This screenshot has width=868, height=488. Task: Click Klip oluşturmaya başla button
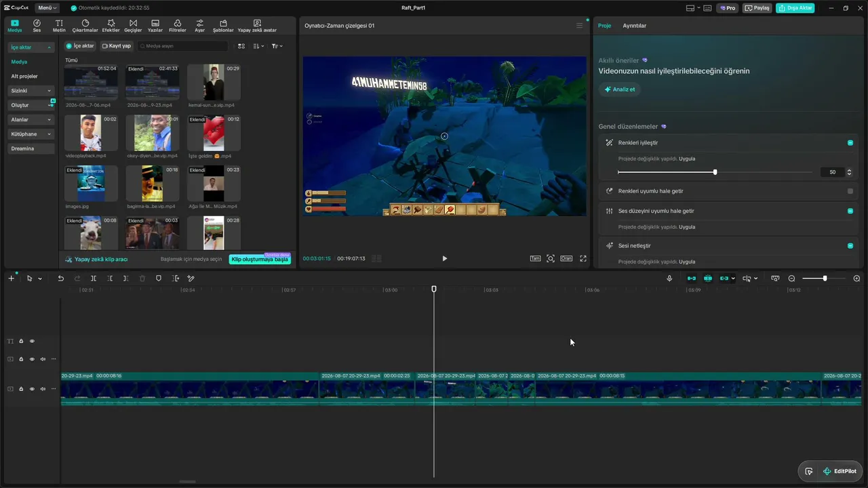click(x=260, y=260)
